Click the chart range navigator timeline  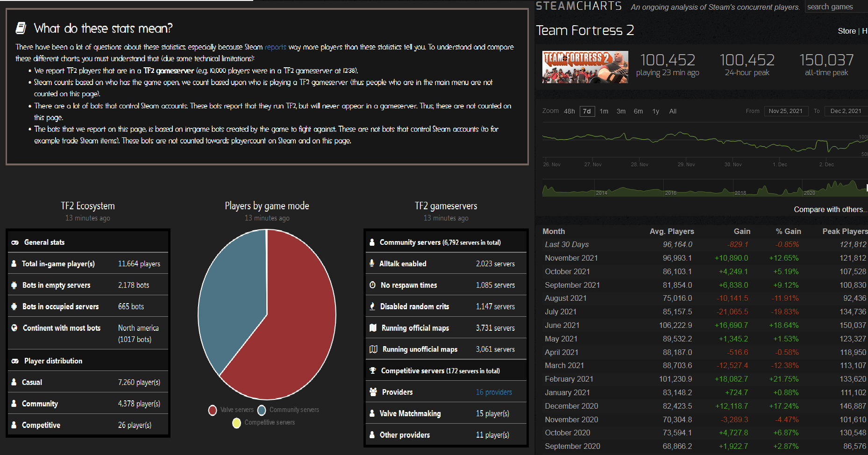pyautogui.click(x=705, y=188)
